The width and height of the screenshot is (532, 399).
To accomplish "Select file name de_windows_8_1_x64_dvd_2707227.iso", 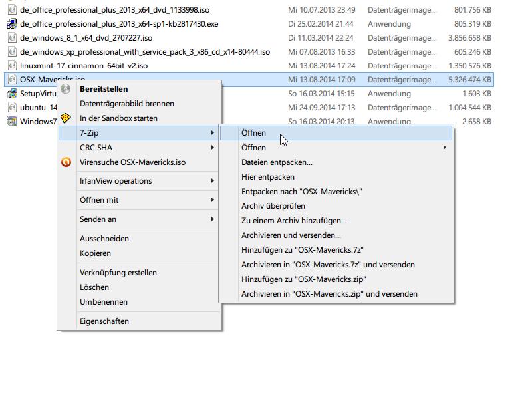I will 86,38.
